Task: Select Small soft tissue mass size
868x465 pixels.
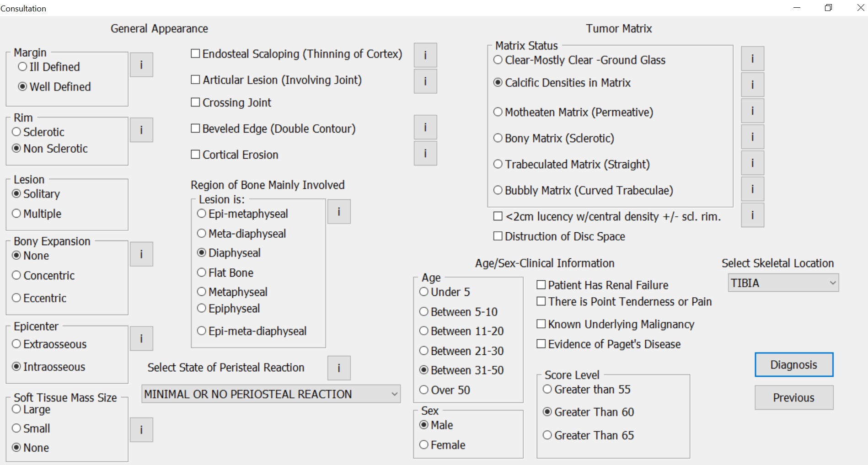Action: (x=31, y=428)
